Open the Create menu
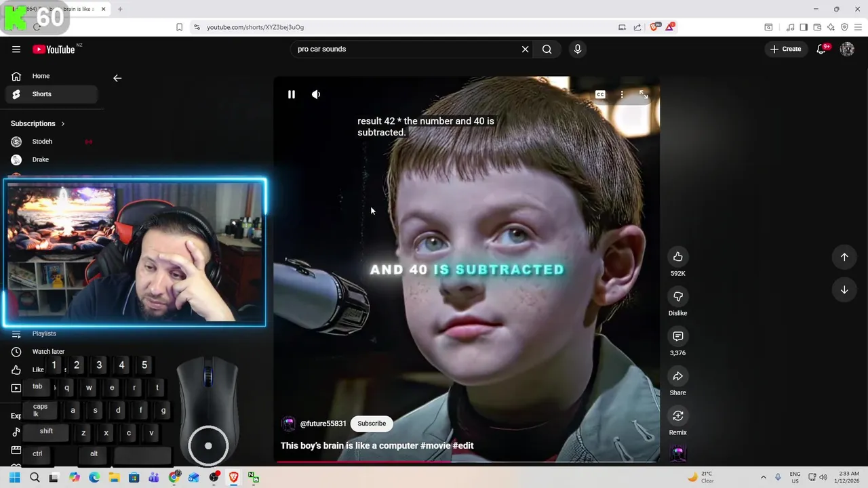Viewport: 868px width, 488px height. (786, 49)
